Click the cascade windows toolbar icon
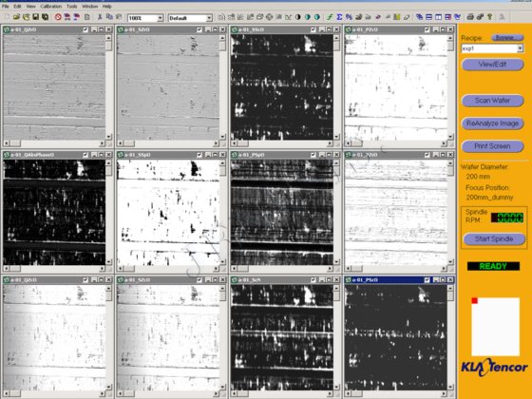The height and width of the screenshot is (399, 532). click(419, 17)
